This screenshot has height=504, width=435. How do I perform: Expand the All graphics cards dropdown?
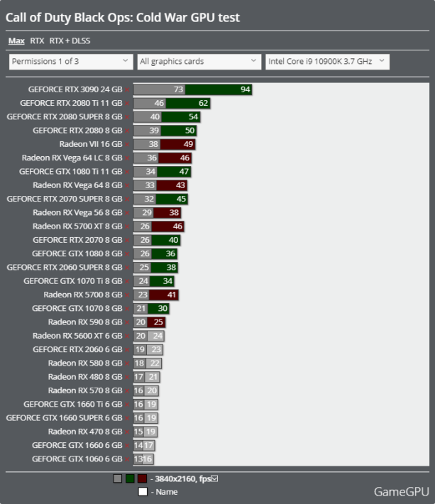point(199,62)
